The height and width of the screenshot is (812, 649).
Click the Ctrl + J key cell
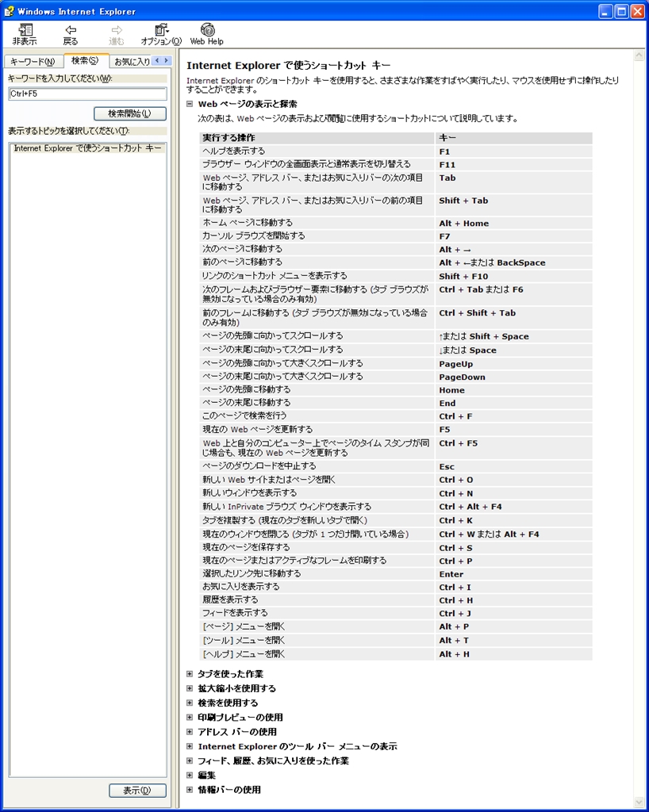(x=514, y=613)
